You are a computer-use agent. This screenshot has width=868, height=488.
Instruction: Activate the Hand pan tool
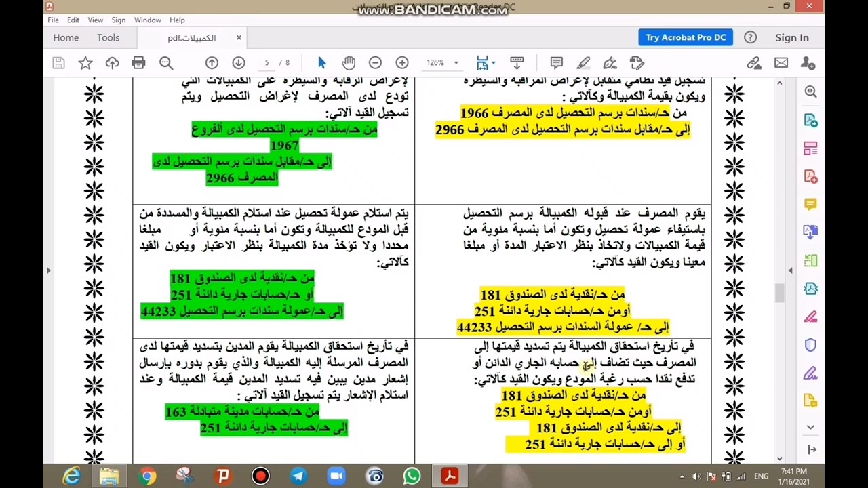click(x=349, y=63)
